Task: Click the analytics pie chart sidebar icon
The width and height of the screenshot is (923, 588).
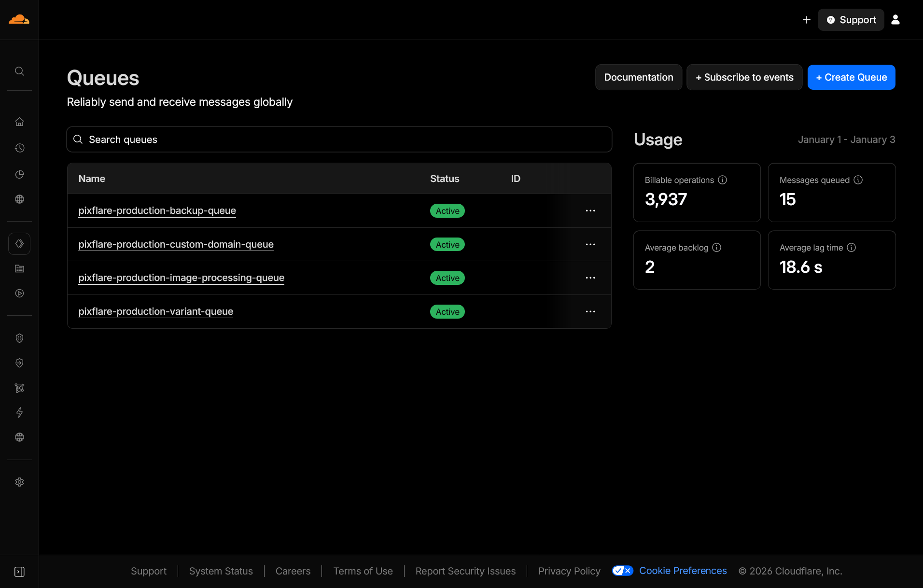Action: coord(19,174)
